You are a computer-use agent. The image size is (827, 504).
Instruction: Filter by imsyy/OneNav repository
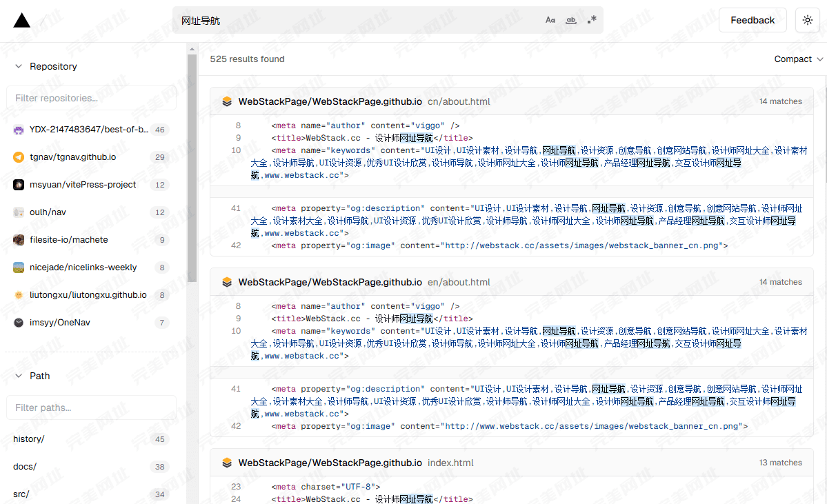91,322
